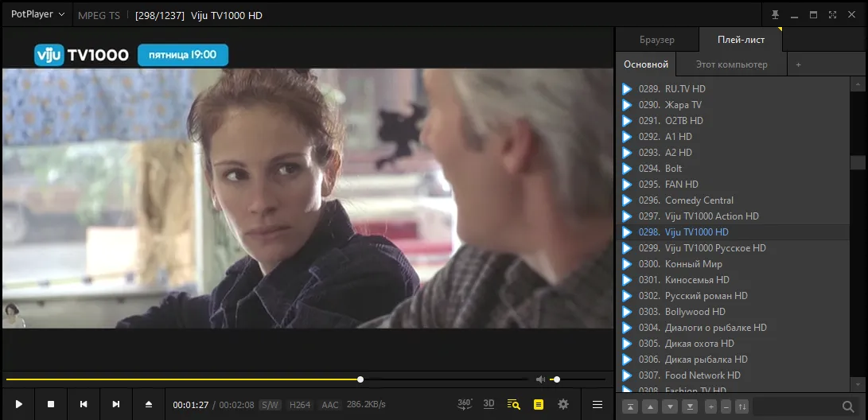Move selected playlist item down

click(x=670, y=406)
